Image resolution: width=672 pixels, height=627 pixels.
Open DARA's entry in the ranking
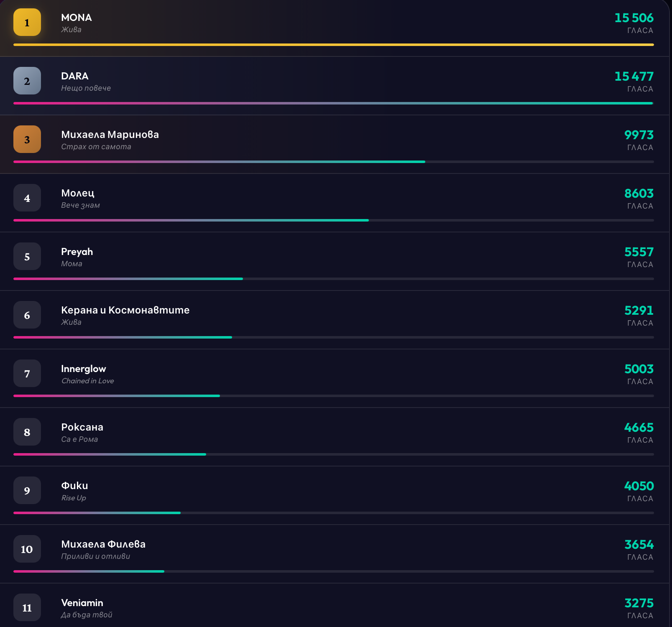point(74,76)
